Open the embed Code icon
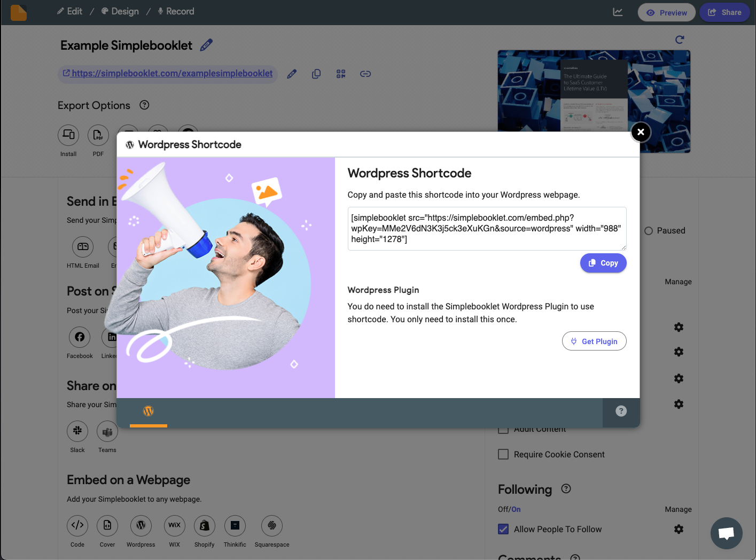 coord(77,525)
